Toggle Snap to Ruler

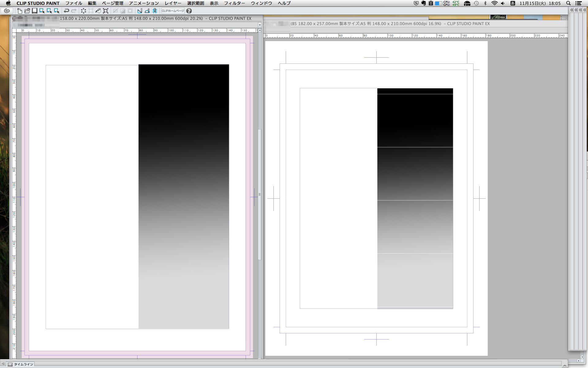140,11
